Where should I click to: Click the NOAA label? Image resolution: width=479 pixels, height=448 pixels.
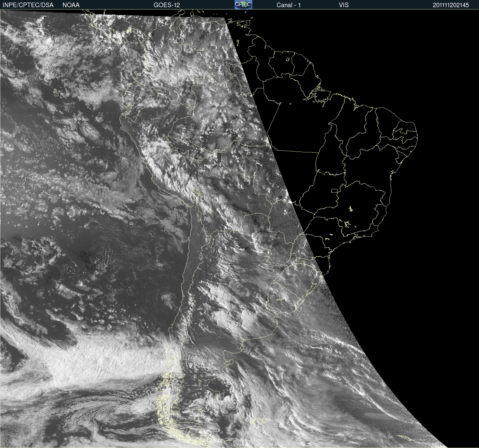(71, 5)
